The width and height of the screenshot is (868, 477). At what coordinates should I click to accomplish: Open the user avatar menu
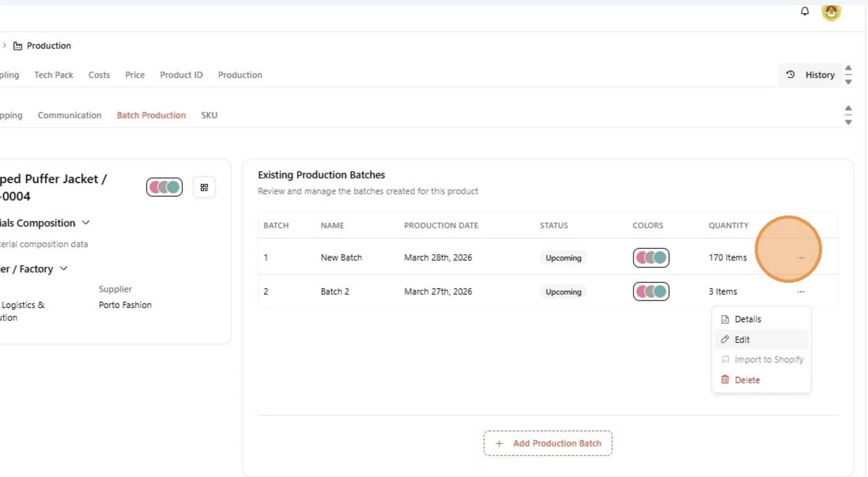tap(831, 13)
